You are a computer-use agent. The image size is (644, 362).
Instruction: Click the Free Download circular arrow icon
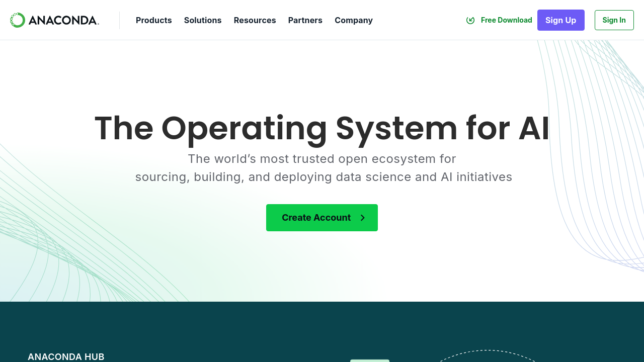pos(470,20)
